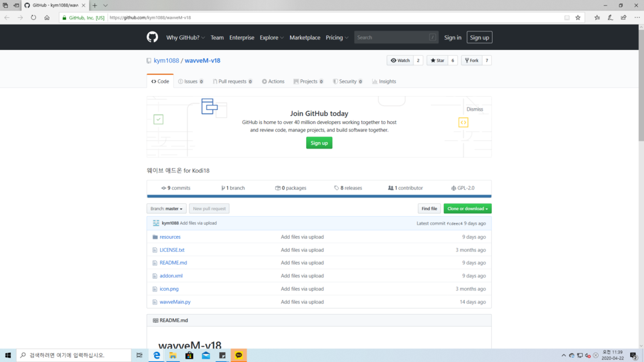This screenshot has width=644, height=362.
Task: Expand Why GitHub? menu
Action: (x=185, y=37)
